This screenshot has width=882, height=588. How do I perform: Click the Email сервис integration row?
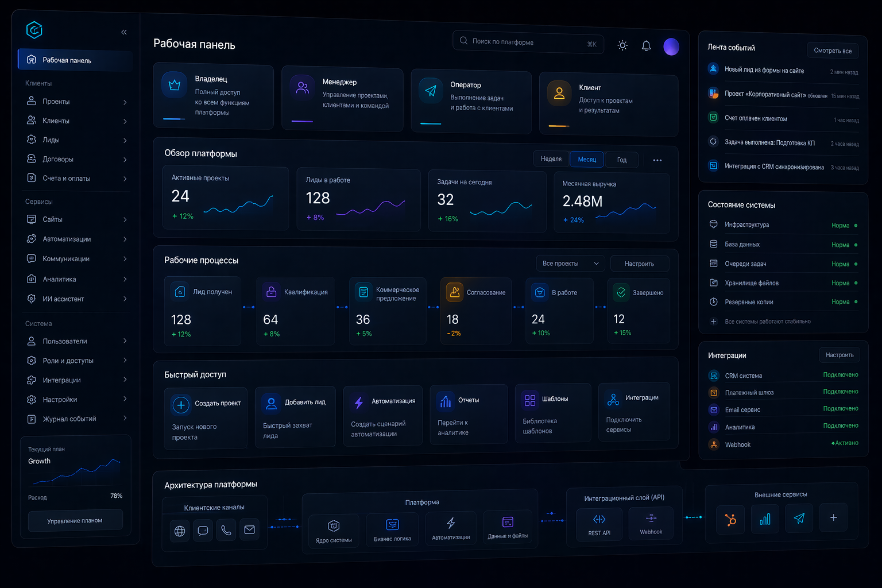click(x=783, y=409)
